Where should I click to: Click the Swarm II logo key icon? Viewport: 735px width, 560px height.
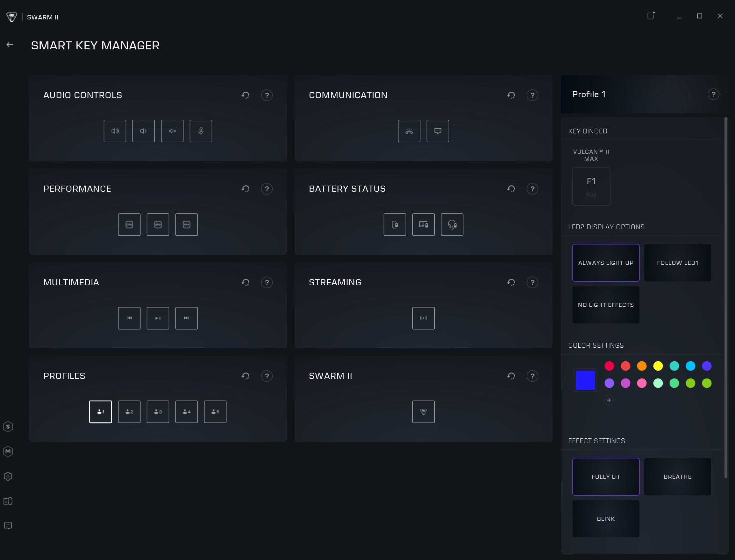pos(423,412)
